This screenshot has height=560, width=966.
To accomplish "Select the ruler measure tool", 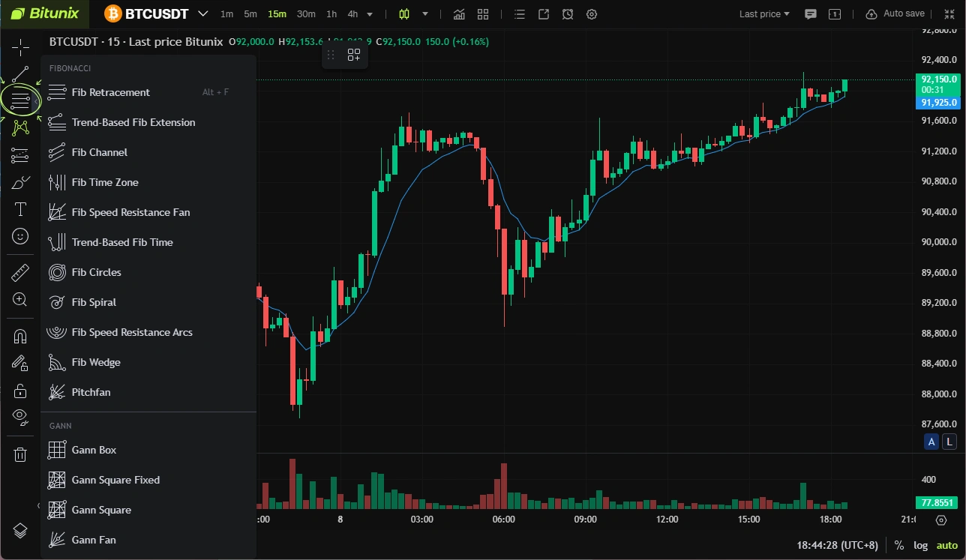I will [20, 272].
